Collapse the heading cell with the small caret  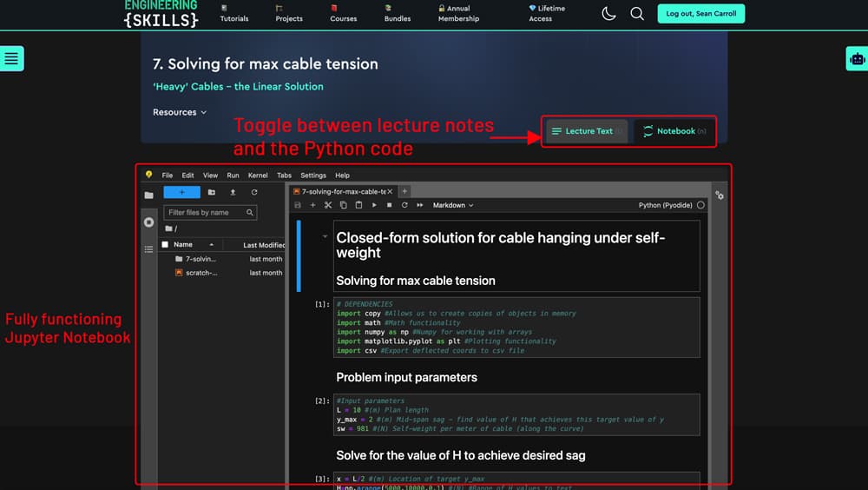[325, 236]
